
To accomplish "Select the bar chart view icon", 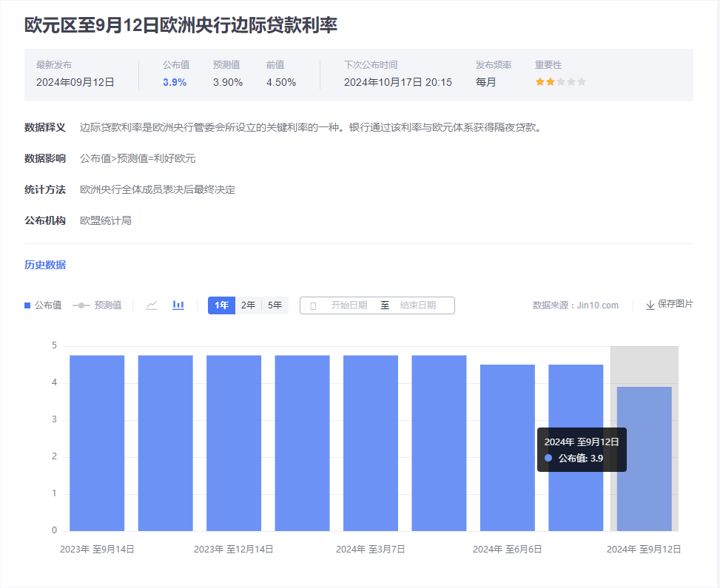I will click(x=178, y=305).
